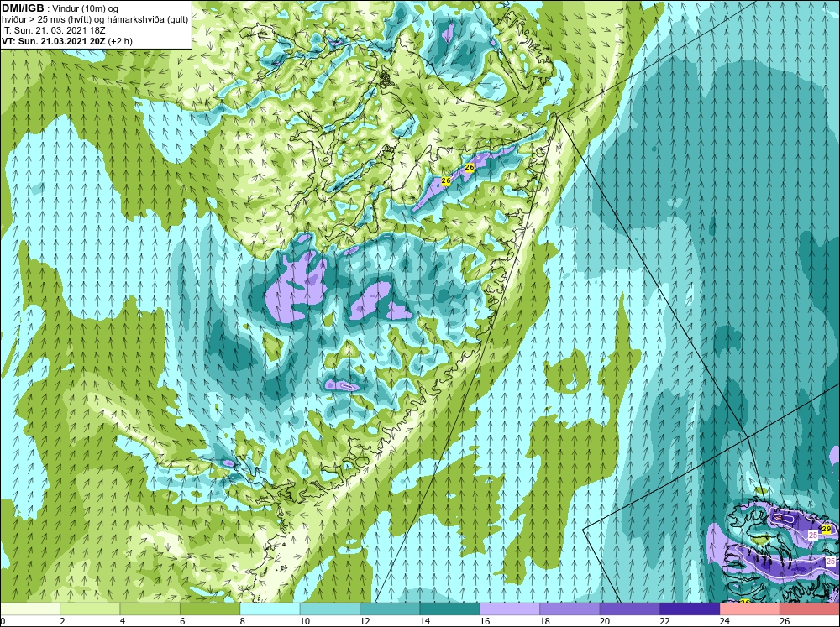Select the 4–6 m/s green legend swatch
Viewport: 840px width, 627px height.
click(150, 609)
